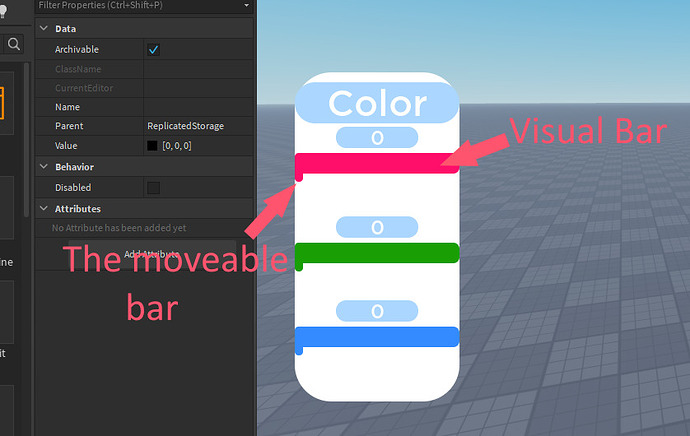Select the Archivable property label
Screen dimensions: 690x436
[77, 49]
